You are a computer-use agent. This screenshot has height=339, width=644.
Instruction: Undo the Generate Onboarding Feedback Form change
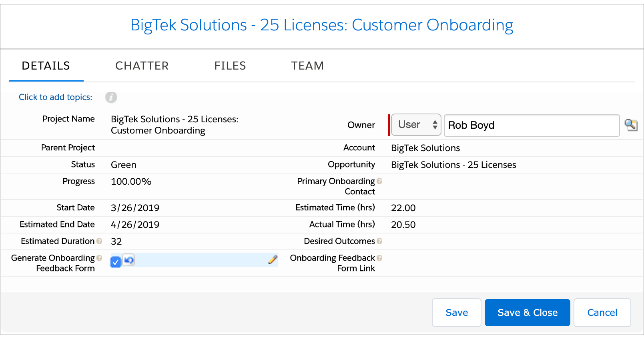pyautogui.click(x=128, y=260)
